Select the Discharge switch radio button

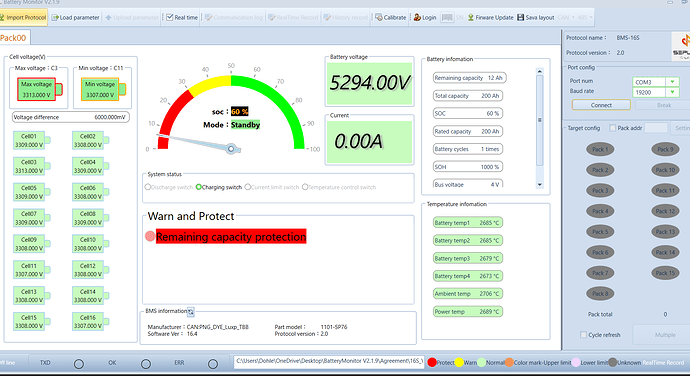[x=148, y=187]
